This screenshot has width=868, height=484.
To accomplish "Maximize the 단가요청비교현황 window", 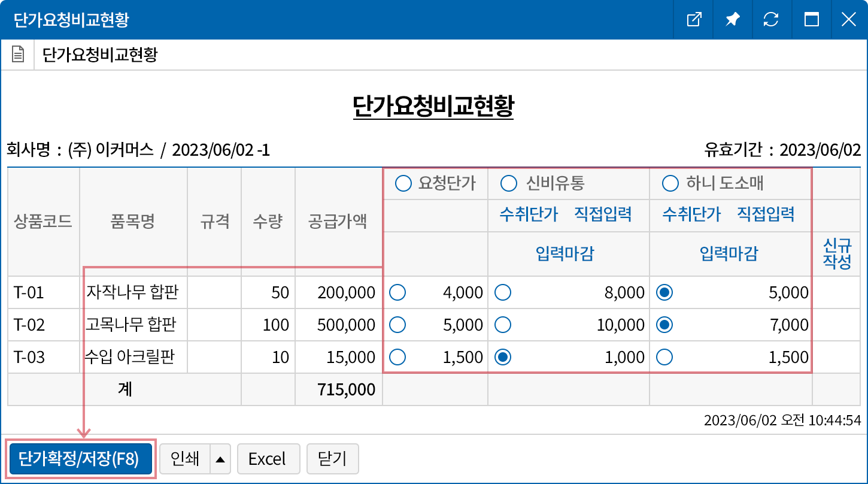I will [x=811, y=20].
